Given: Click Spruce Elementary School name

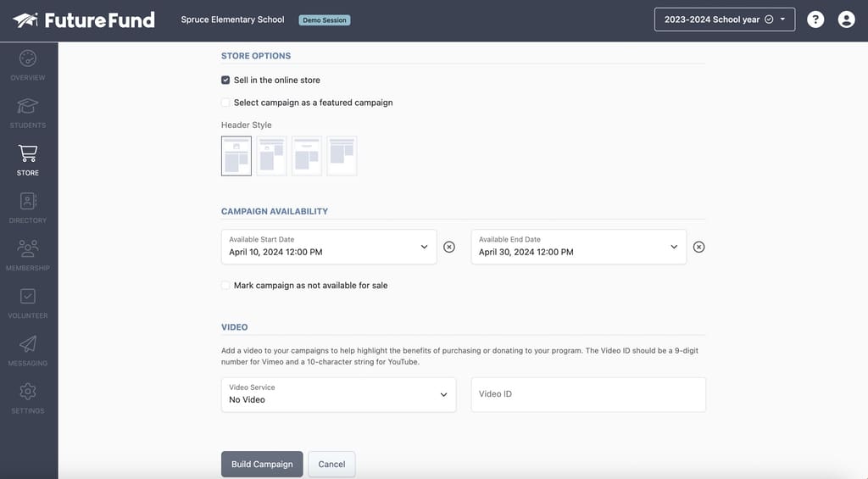Looking at the screenshot, I should (x=232, y=19).
